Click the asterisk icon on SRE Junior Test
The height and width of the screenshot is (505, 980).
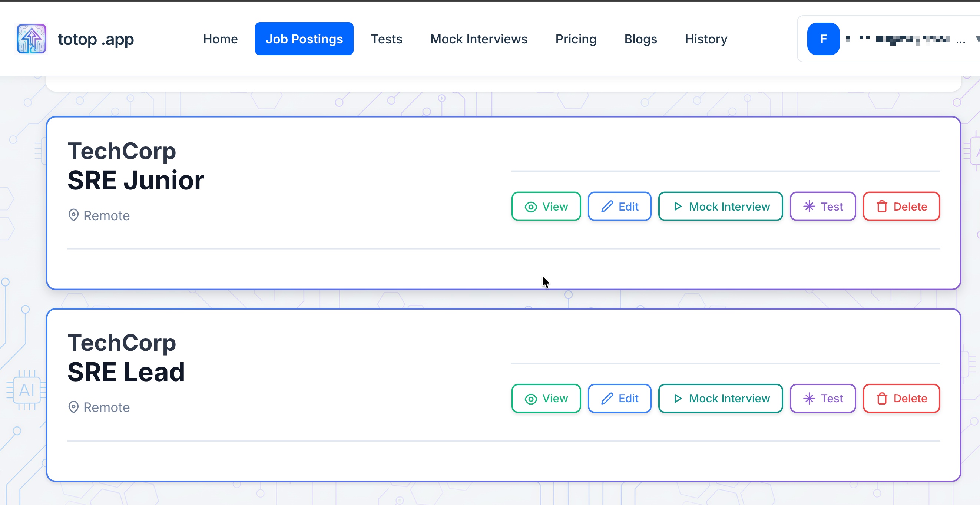pos(809,206)
